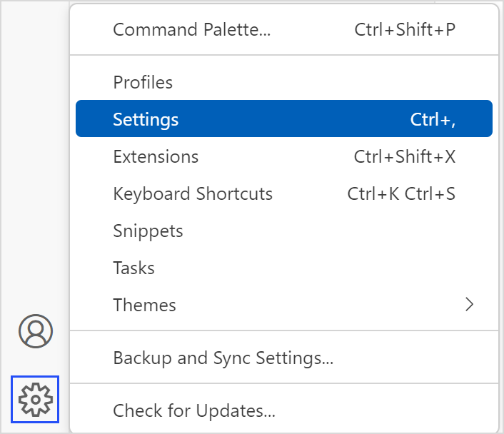504x434 pixels.
Task: Open the Command Palette entry
Action: click(191, 30)
